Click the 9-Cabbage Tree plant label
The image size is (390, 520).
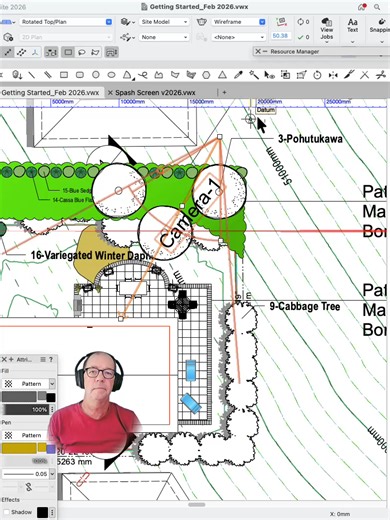[305, 306]
